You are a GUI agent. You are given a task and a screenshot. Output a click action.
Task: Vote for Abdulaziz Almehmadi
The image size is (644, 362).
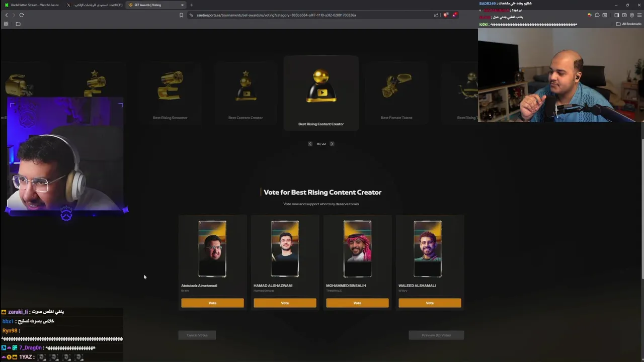coord(212,303)
